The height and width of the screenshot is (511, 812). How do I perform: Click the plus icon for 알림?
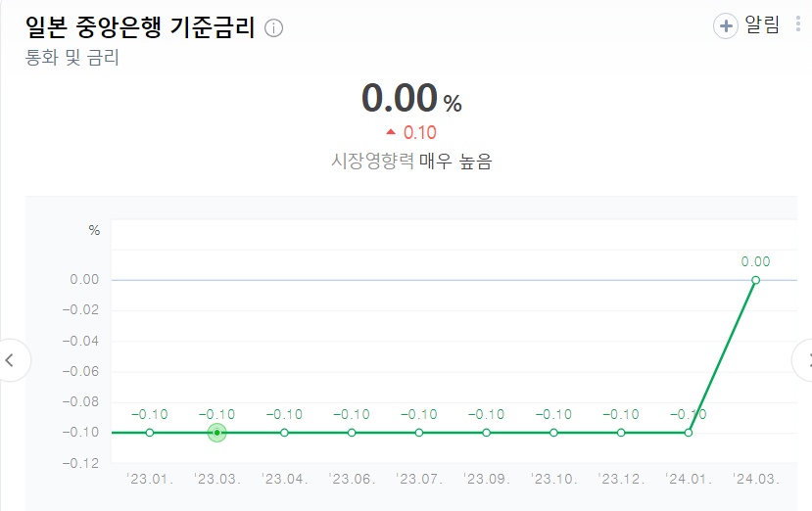point(725,26)
